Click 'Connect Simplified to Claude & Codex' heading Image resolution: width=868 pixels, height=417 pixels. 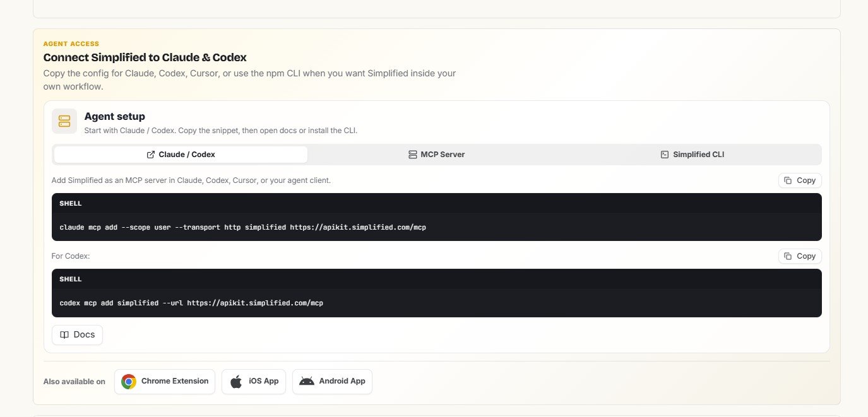[x=145, y=57]
